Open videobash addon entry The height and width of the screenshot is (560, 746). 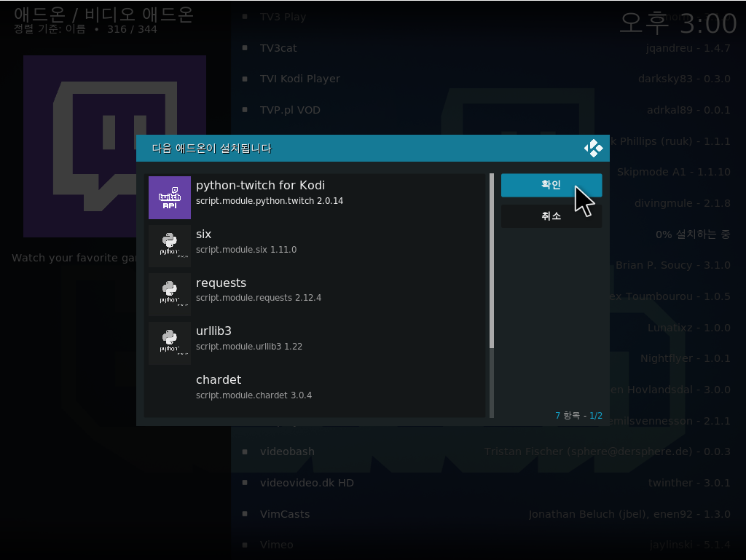tap(287, 451)
